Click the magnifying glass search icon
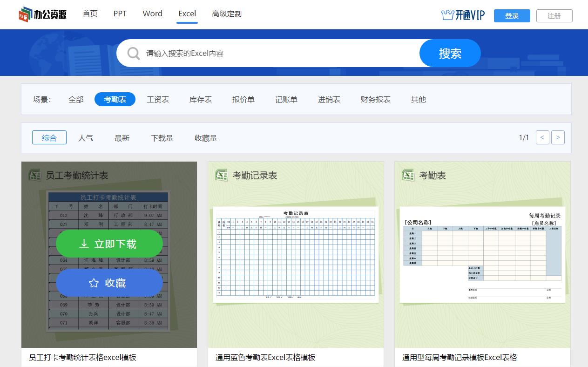This screenshot has height=367, width=588. click(134, 53)
